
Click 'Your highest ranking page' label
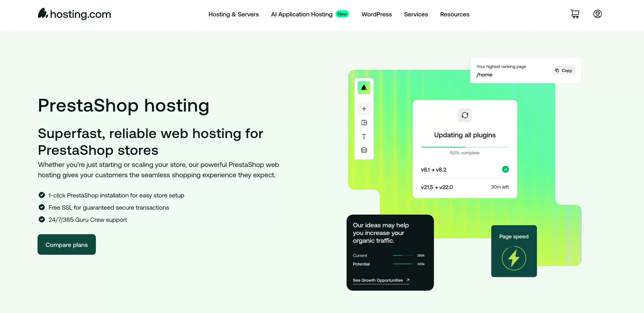click(501, 67)
